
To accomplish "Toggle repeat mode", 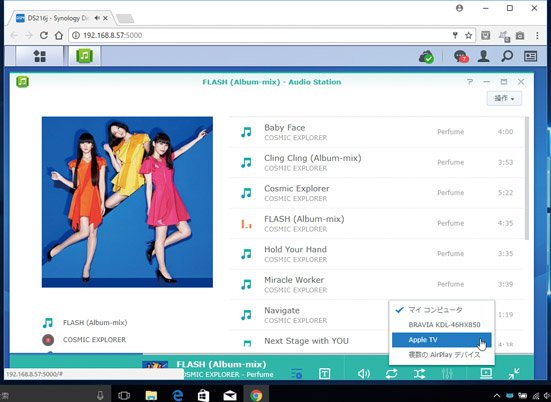I will pyautogui.click(x=391, y=374).
